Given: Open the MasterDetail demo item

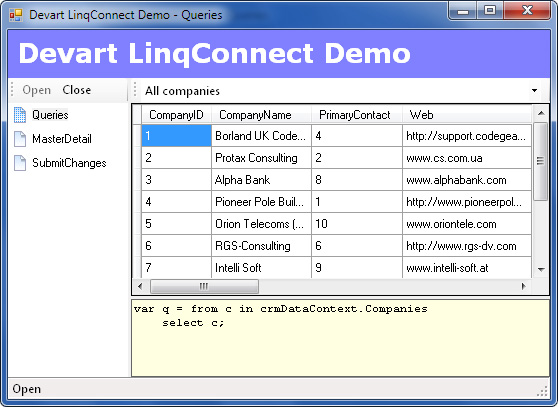Looking at the screenshot, I should point(62,139).
